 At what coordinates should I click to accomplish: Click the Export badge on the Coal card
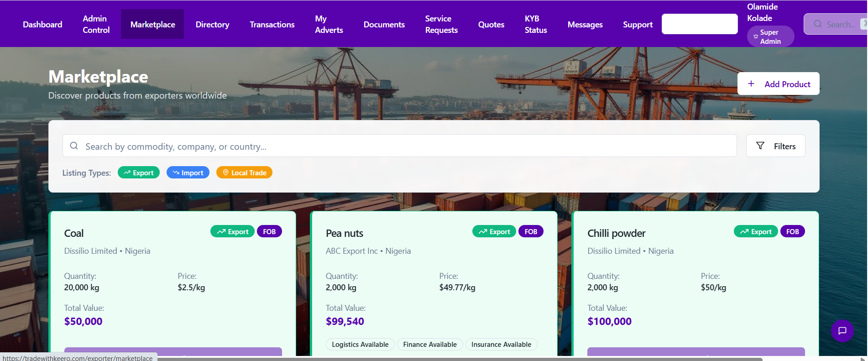tap(233, 231)
